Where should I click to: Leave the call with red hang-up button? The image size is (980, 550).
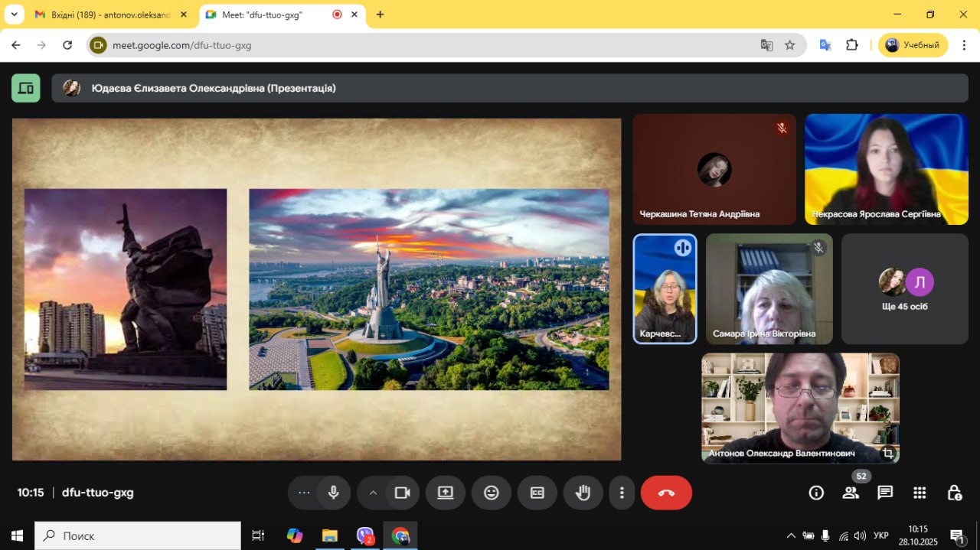pyautogui.click(x=666, y=493)
